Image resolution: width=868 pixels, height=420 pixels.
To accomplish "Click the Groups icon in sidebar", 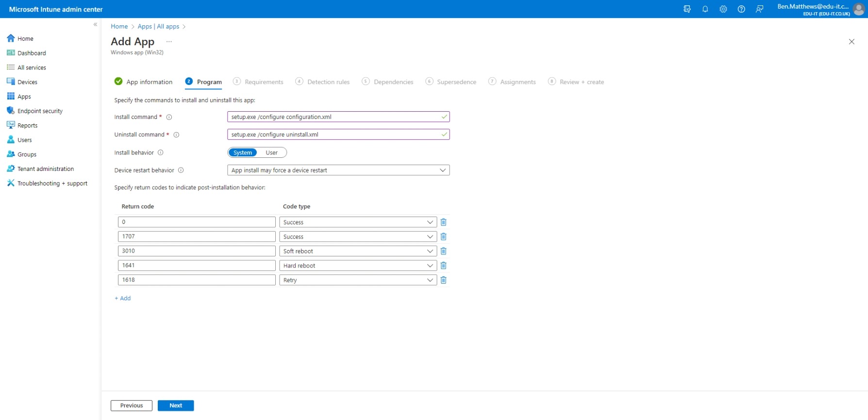I will tap(11, 154).
